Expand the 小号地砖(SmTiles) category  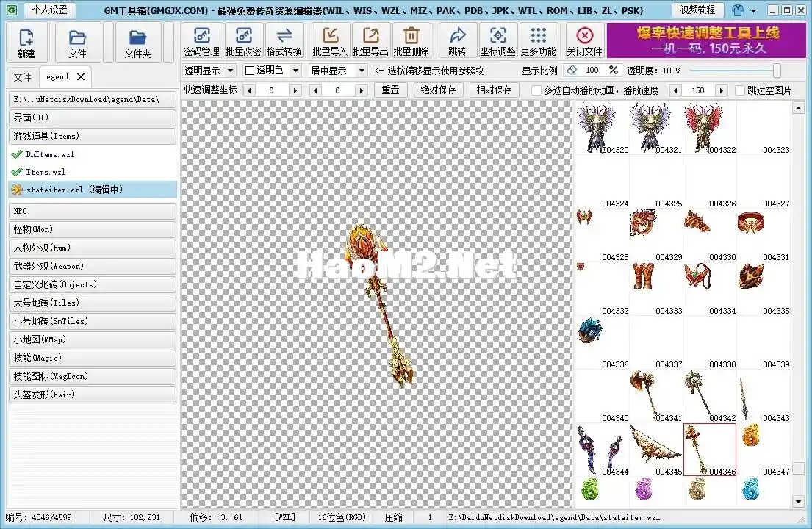point(93,321)
